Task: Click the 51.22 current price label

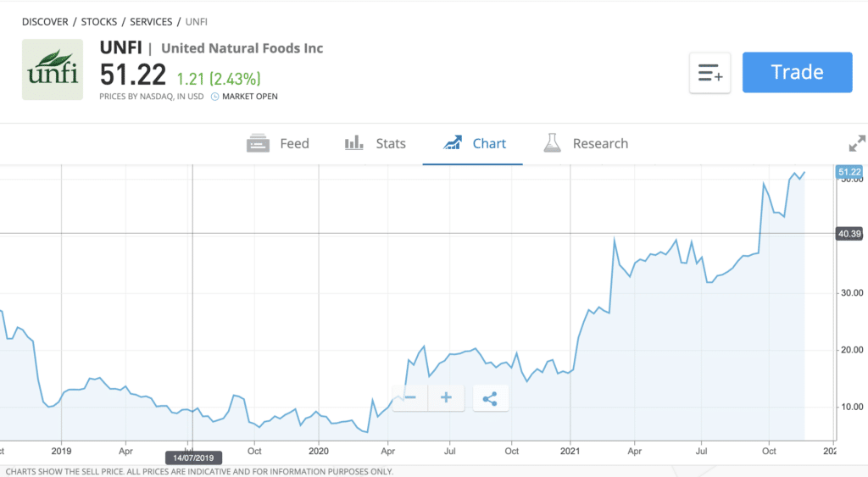Action: 849,172
